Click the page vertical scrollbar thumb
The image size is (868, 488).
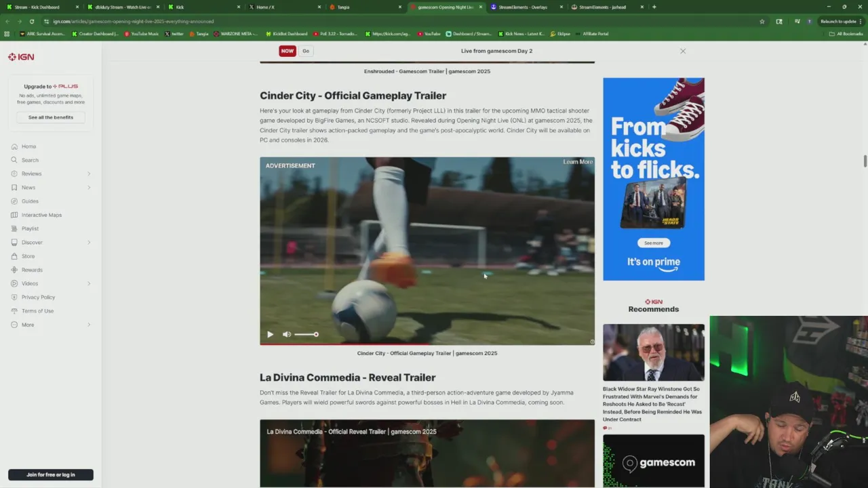(865, 161)
